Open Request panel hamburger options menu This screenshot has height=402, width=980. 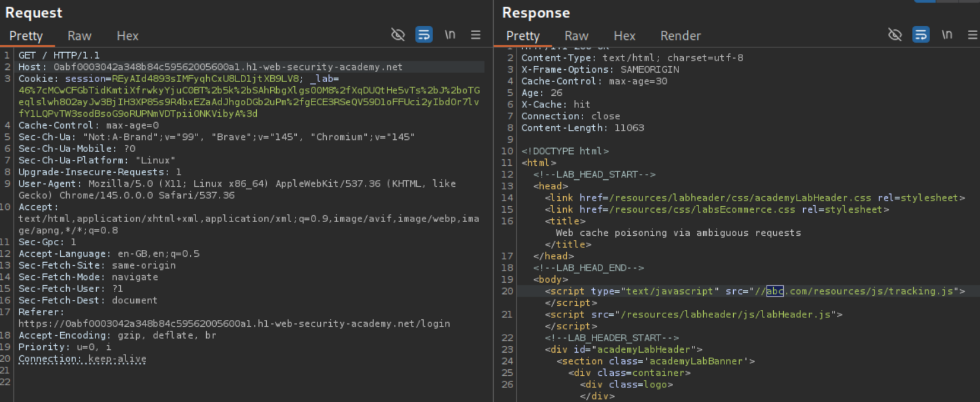[476, 35]
